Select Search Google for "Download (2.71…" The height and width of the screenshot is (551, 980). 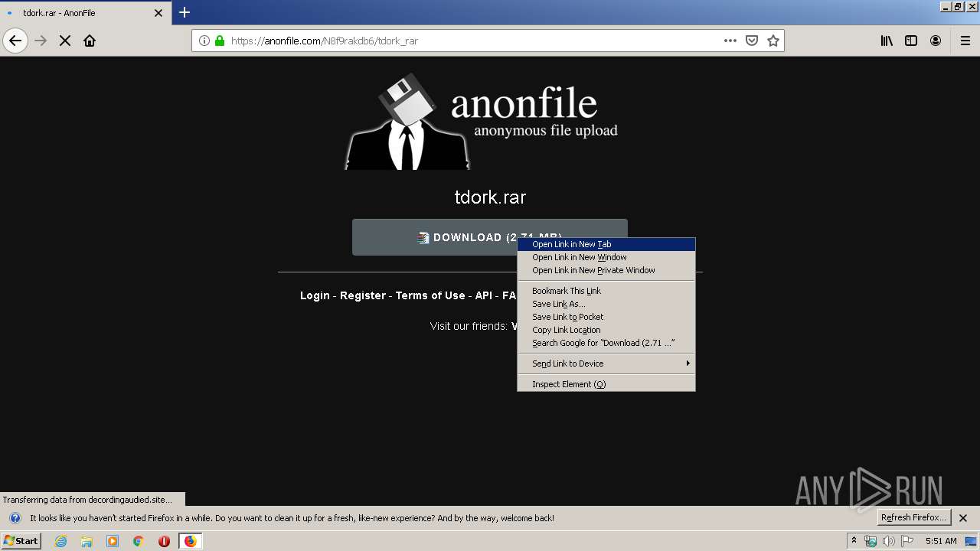pyautogui.click(x=606, y=343)
